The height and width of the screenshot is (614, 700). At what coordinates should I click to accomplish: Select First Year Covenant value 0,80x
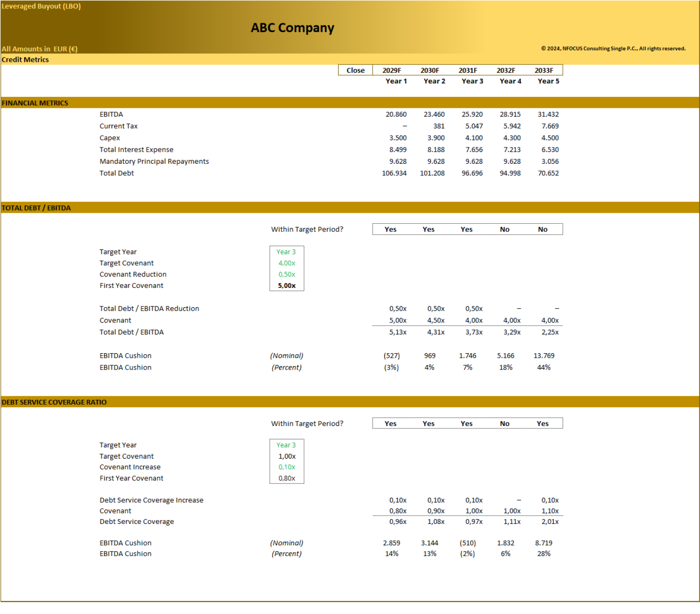287,478
